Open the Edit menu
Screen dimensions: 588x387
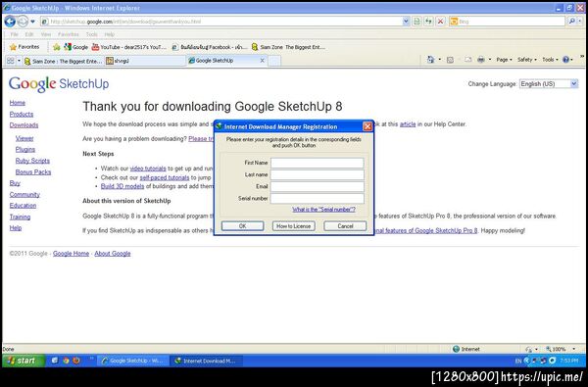tap(29, 34)
